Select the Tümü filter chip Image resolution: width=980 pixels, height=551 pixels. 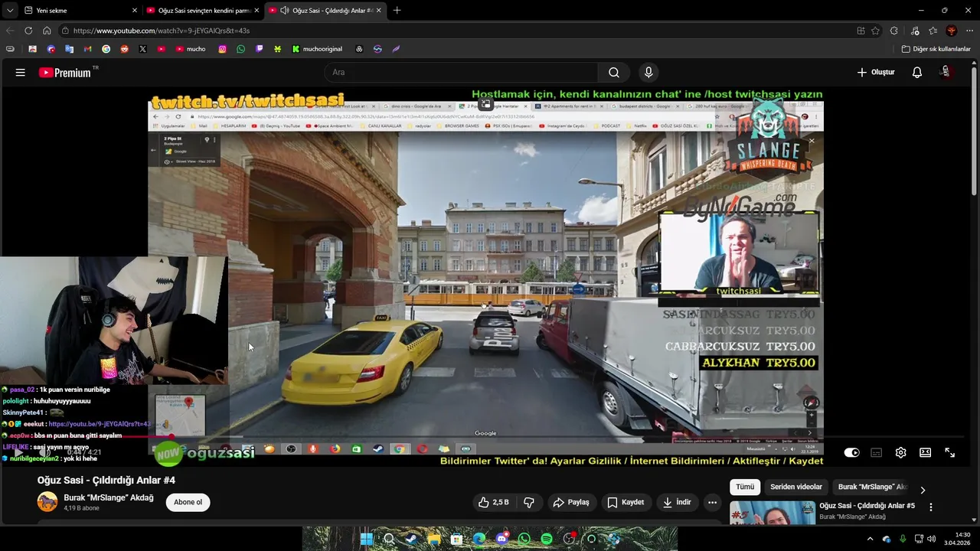745,487
